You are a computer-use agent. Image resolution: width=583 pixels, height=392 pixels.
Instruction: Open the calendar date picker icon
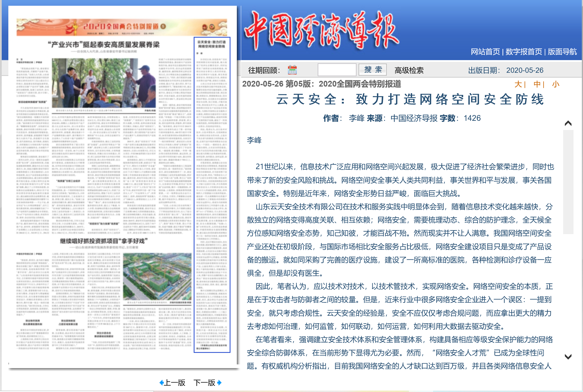click(292, 70)
